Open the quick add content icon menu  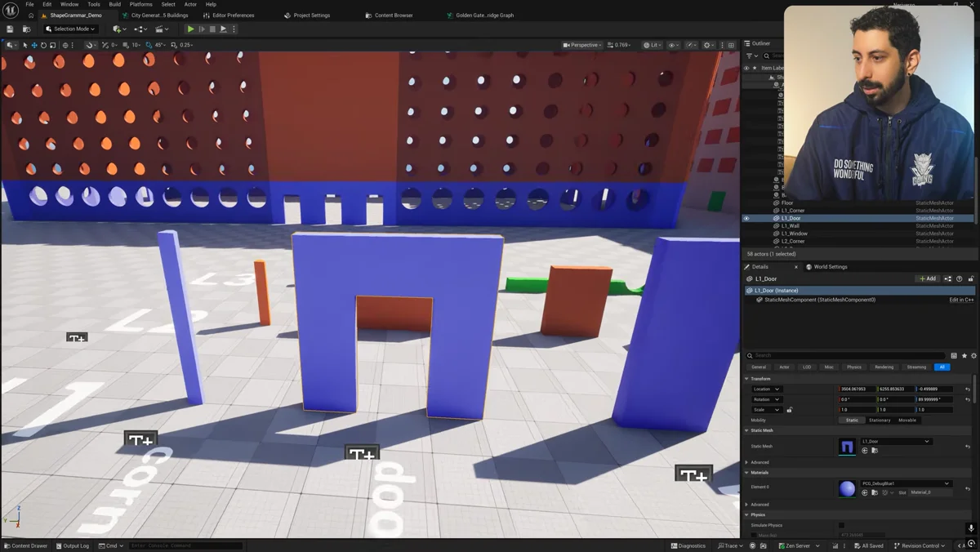tap(119, 29)
